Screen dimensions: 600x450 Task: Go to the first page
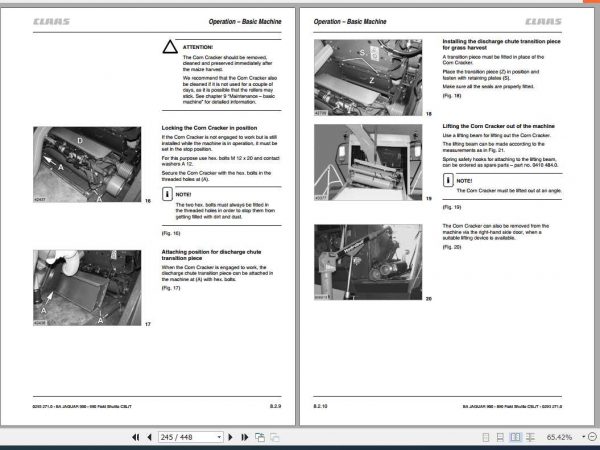(x=135, y=437)
